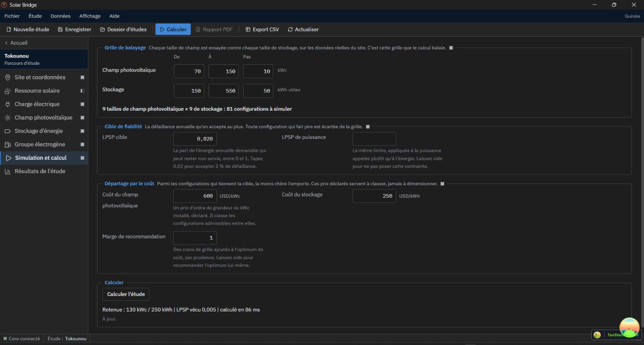Edit Coût du stockage field showing 250
Image resolution: width=644 pixels, height=345 pixels.
point(374,196)
